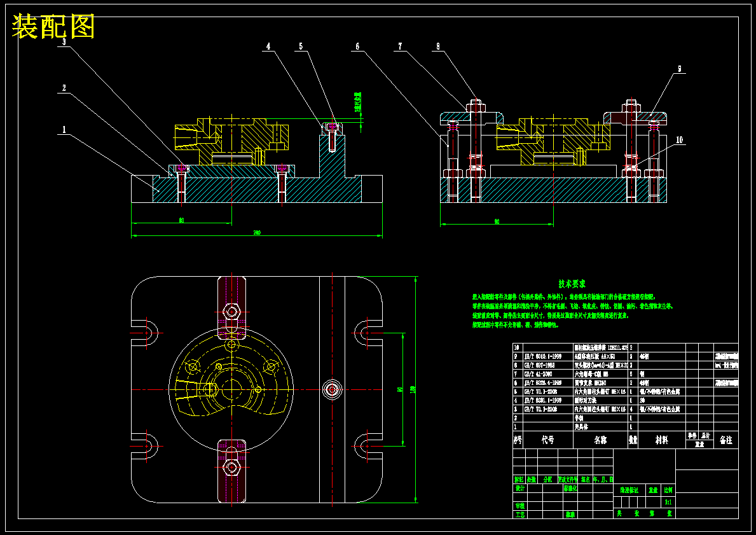Select leader callout number 9 at clamp plate
Image resolution: width=756 pixels, height=535 pixels.
pos(679,69)
